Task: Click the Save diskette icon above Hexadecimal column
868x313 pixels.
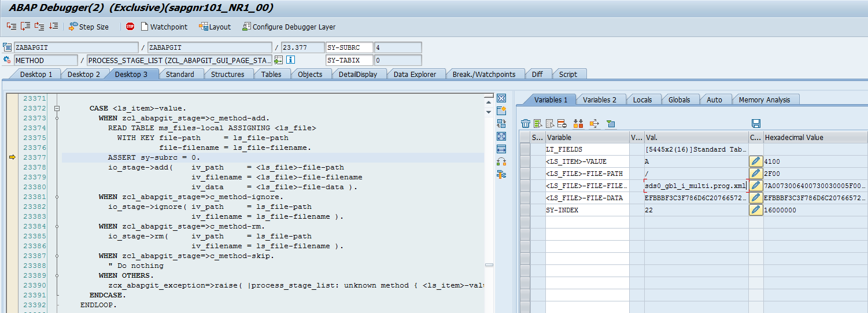Action: [x=756, y=123]
